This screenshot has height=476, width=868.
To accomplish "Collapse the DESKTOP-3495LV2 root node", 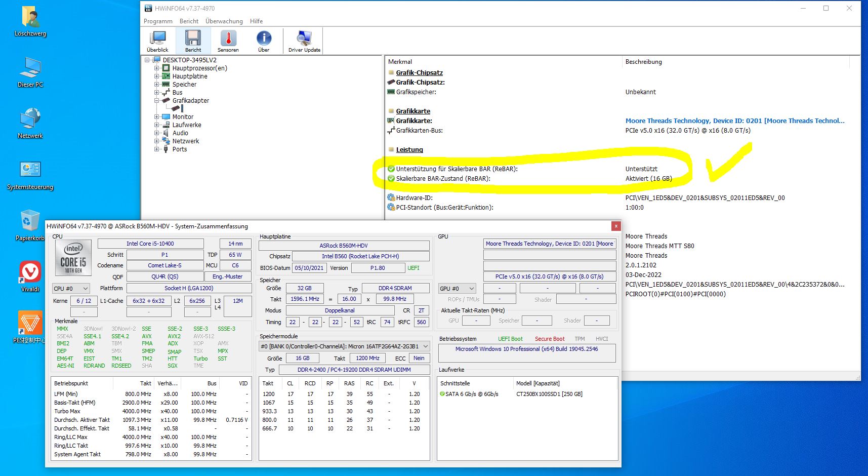I will [x=147, y=60].
